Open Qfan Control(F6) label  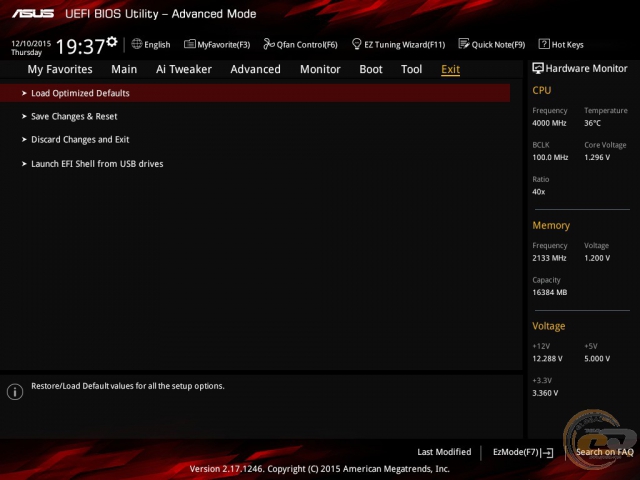[307, 44]
